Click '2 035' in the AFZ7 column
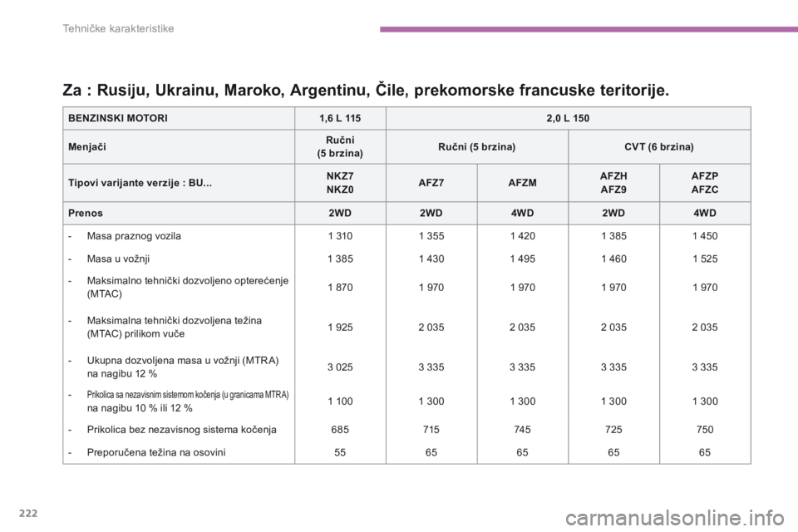 (431, 327)
